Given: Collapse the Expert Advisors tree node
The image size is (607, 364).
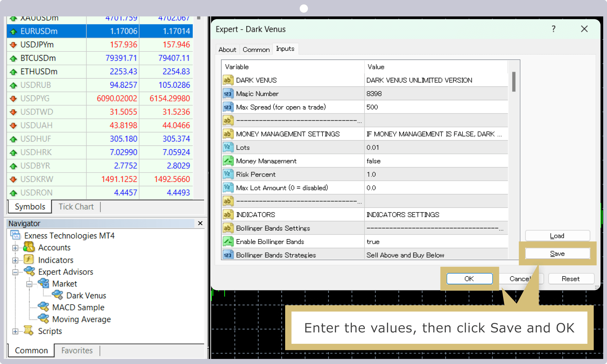Looking at the screenshot, I should click(15, 272).
